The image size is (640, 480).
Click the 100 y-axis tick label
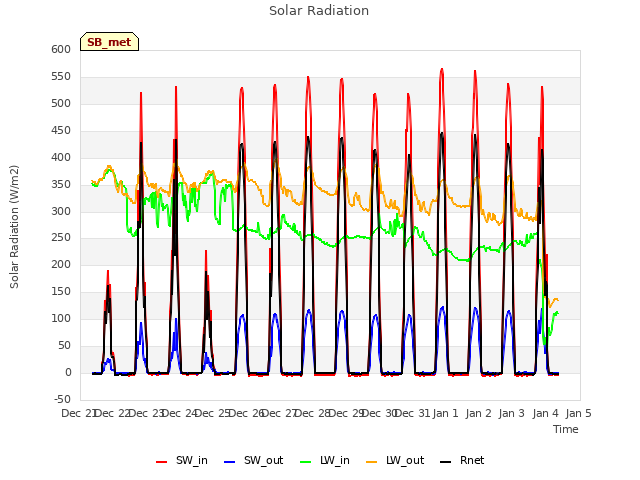61,318
